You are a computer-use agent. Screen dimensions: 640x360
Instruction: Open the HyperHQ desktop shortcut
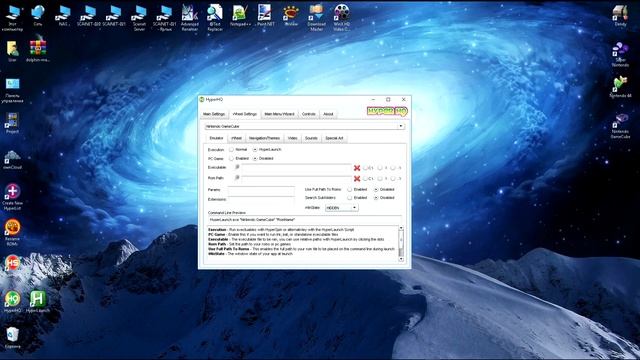pos(12,302)
